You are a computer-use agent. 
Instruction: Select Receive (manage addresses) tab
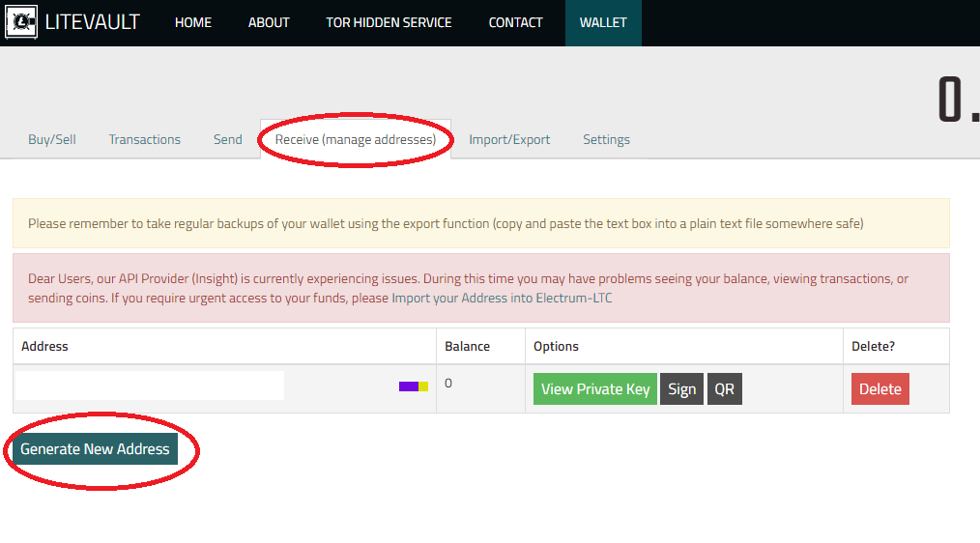(x=356, y=139)
